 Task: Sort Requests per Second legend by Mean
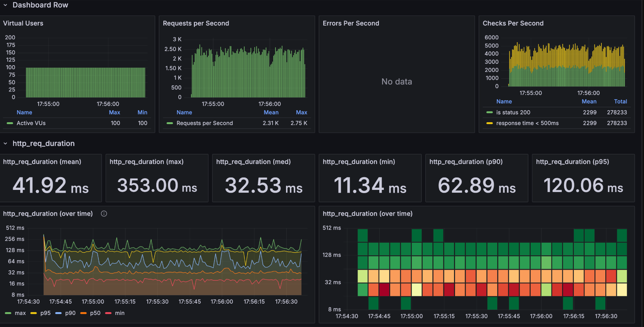(271, 112)
